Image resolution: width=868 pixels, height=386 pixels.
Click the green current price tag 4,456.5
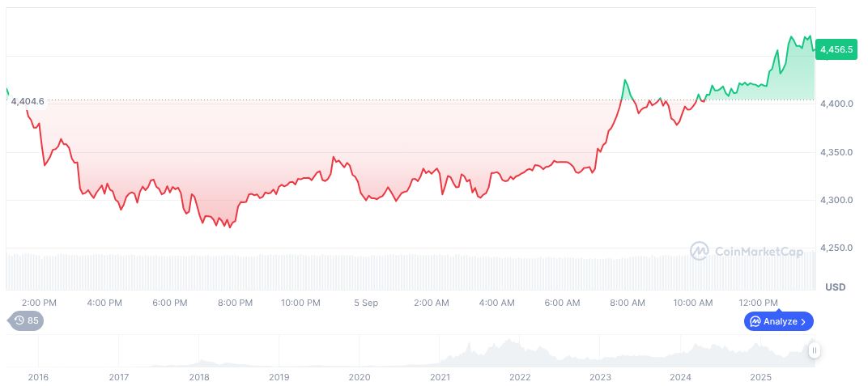click(836, 49)
